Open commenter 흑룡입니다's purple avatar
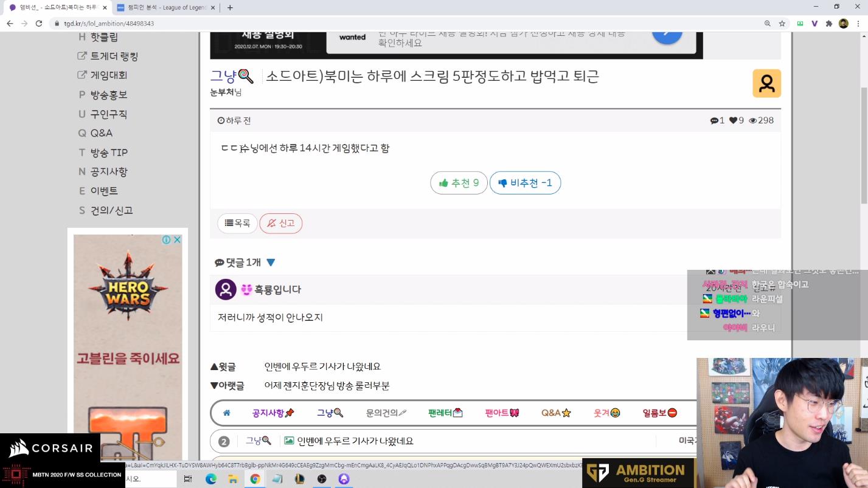 [x=226, y=289]
